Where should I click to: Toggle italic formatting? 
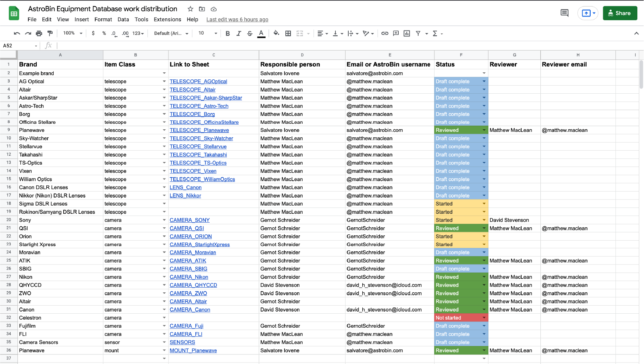pyautogui.click(x=239, y=33)
